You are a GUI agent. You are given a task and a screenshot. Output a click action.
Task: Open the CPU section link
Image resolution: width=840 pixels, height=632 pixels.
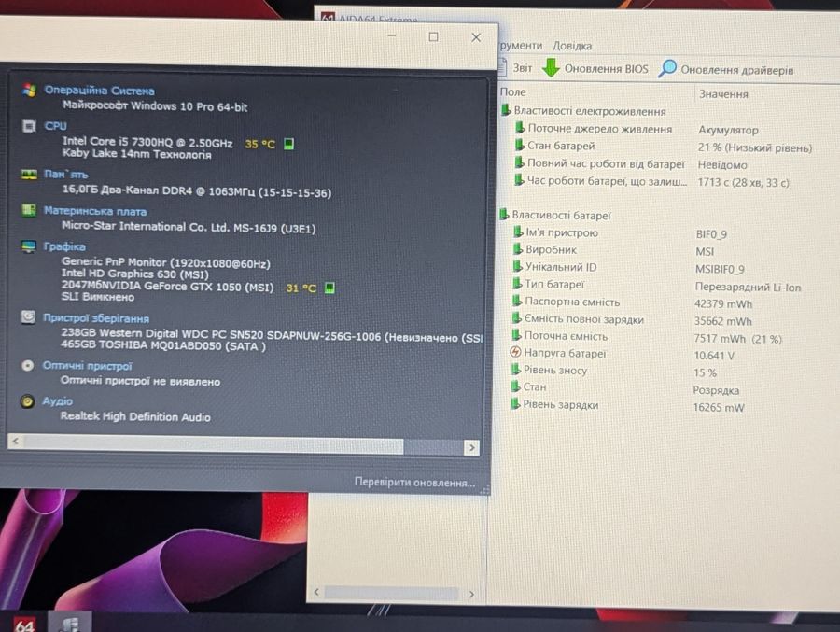[56, 125]
